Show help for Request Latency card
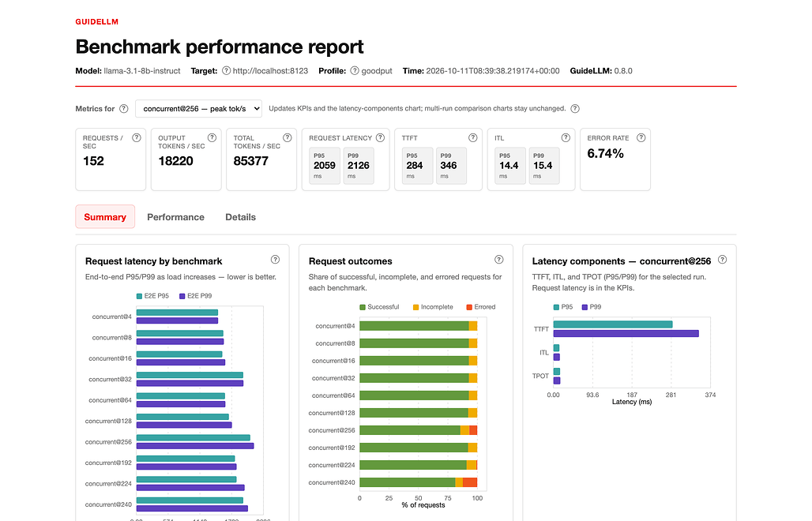This screenshot has height=521, width=812. pyautogui.click(x=380, y=137)
